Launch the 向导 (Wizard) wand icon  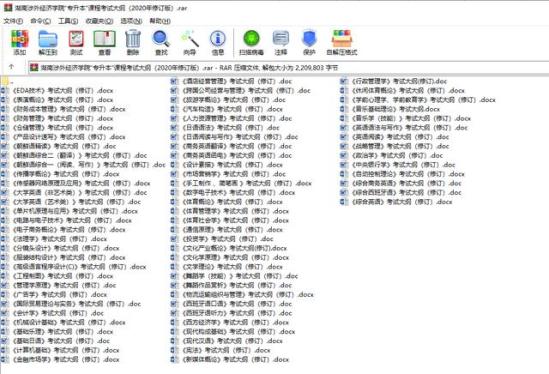(189, 43)
